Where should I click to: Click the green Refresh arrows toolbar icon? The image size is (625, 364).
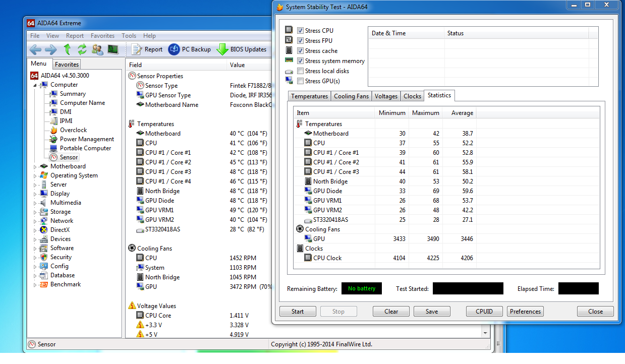point(82,49)
